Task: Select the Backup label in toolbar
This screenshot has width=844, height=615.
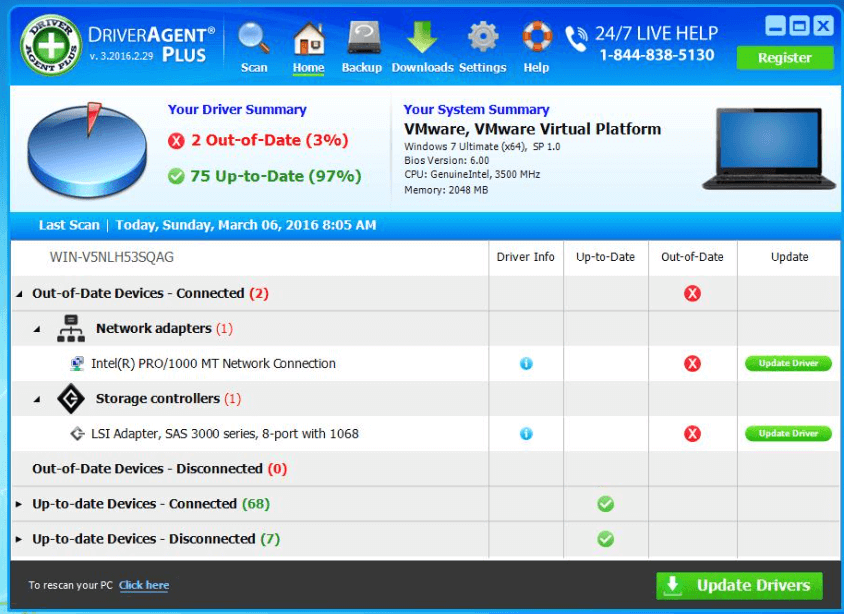Action: click(362, 68)
